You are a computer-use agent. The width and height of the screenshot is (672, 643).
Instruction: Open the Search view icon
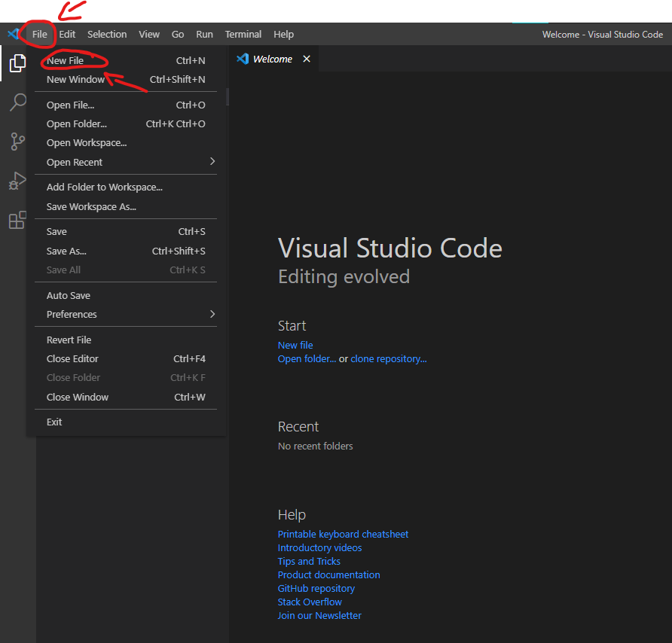click(17, 102)
